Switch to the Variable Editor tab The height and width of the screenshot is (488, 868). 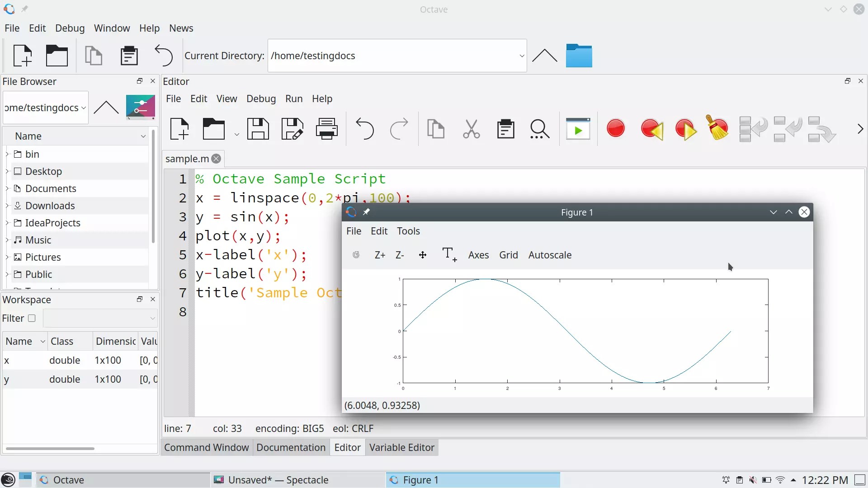401,447
